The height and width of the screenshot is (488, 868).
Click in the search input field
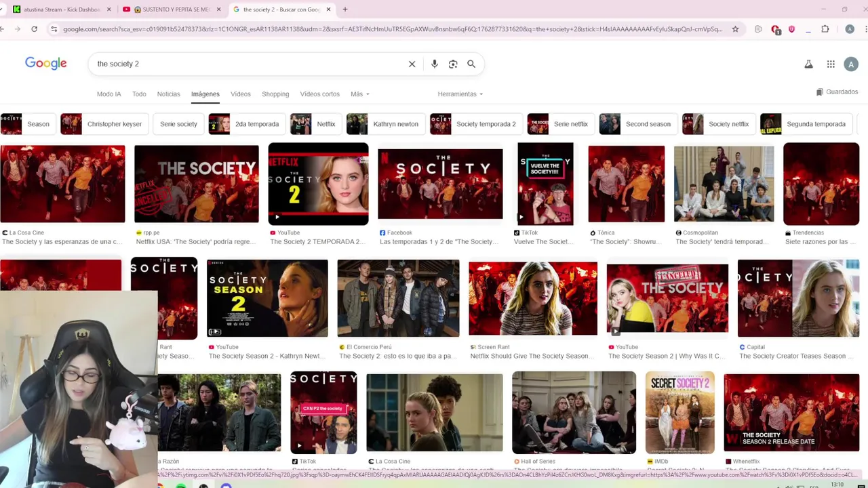(248, 64)
